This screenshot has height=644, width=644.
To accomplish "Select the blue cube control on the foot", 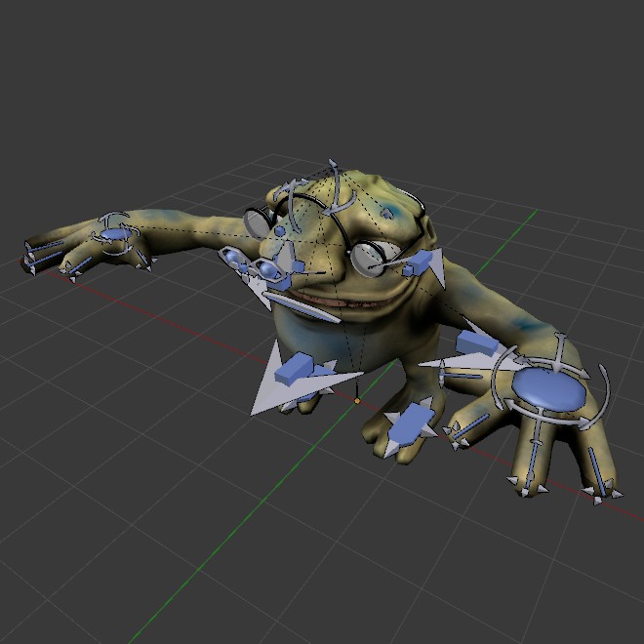I will 410,422.
